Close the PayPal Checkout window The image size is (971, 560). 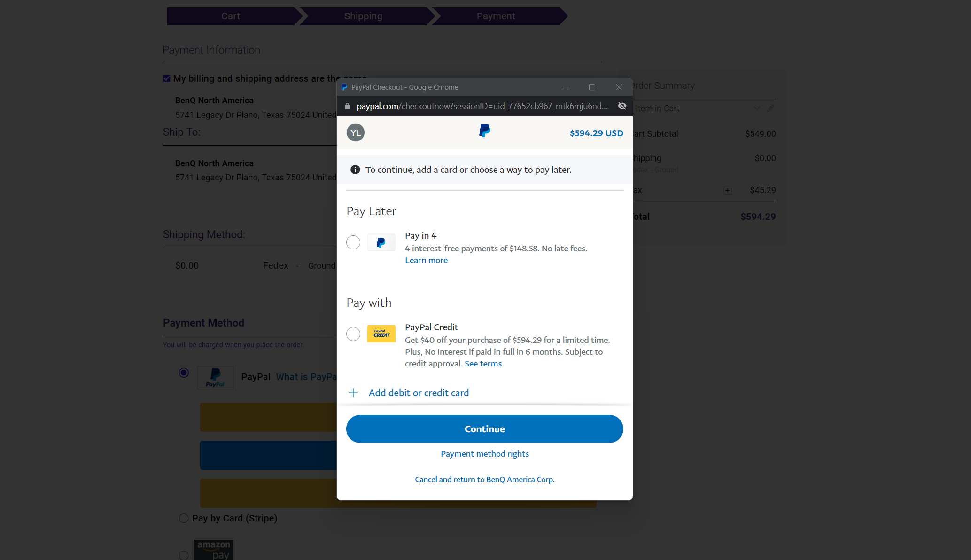pyautogui.click(x=619, y=87)
